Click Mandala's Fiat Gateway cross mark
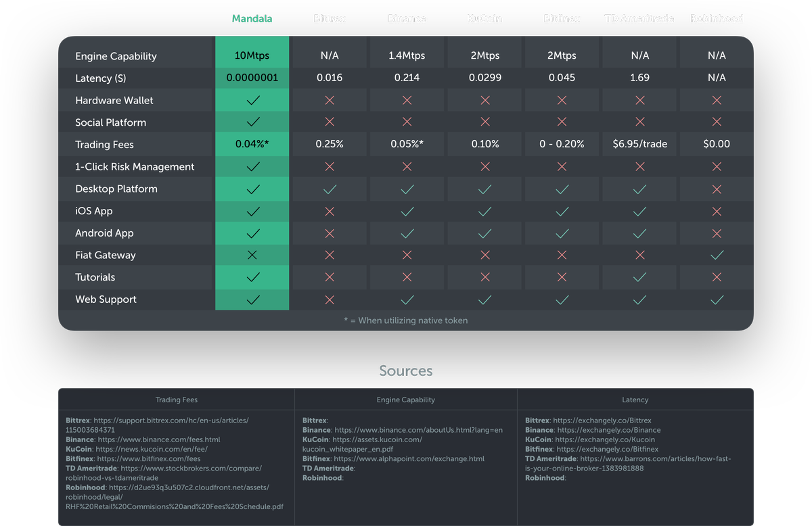The width and height of the screenshot is (812, 526). (x=252, y=255)
